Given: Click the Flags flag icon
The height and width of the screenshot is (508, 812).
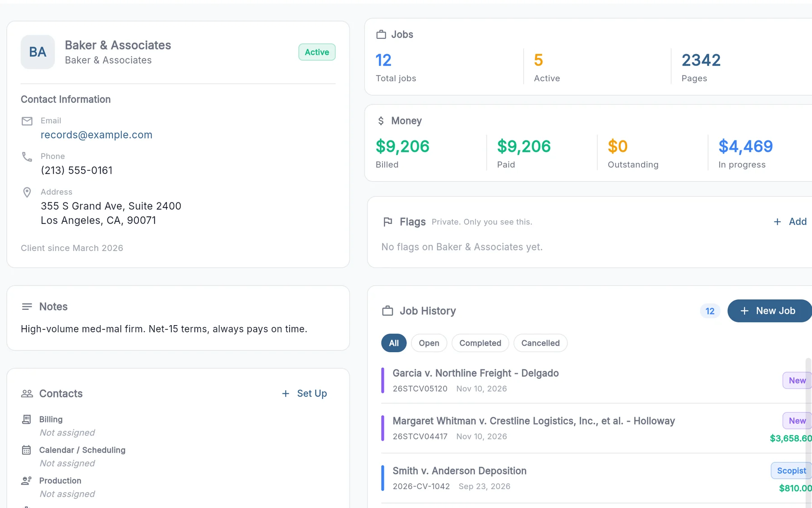Looking at the screenshot, I should (388, 222).
